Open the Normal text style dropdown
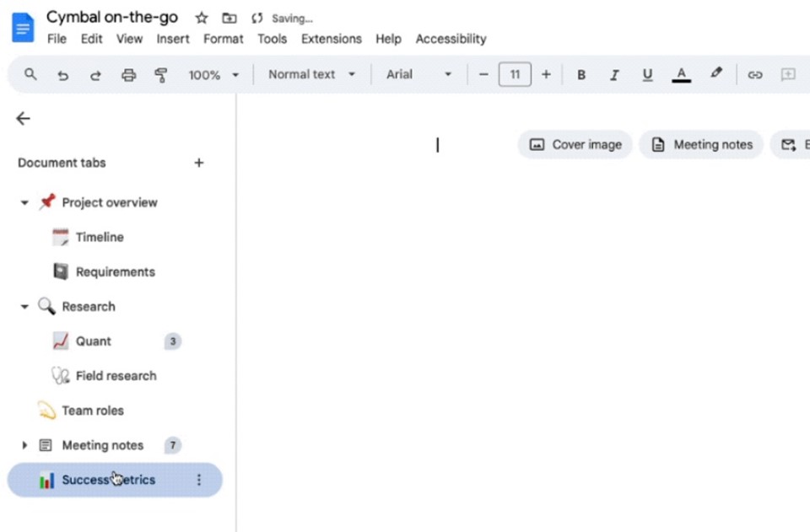Screen dimensions: 810x532 (x=311, y=74)
